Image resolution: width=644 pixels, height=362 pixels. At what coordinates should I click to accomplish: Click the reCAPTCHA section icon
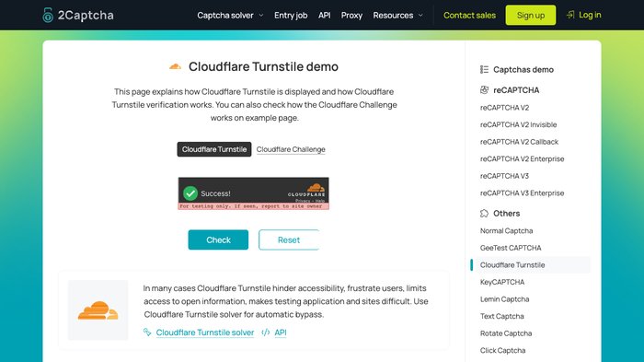pos(484,89)
